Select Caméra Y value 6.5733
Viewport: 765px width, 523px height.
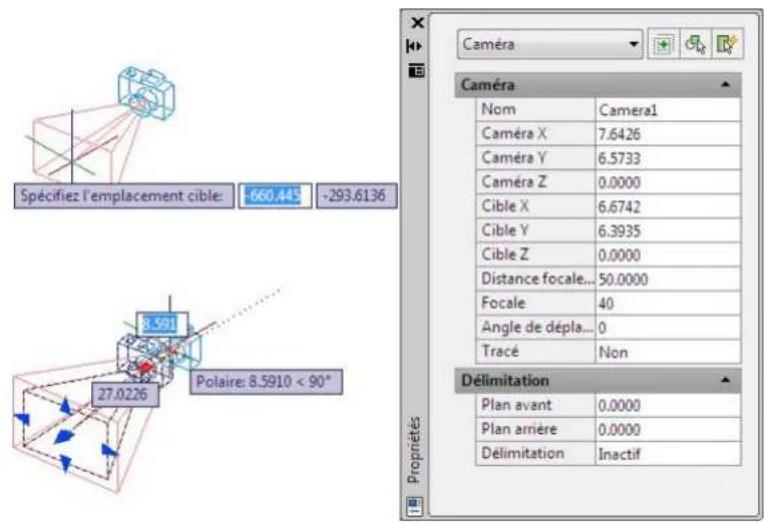click(x=668, y=159)
